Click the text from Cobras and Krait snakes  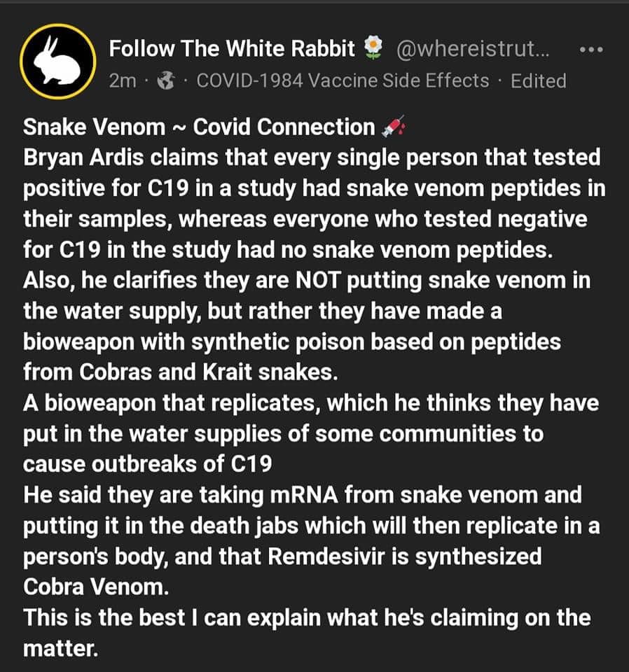[x=181, y=372]
